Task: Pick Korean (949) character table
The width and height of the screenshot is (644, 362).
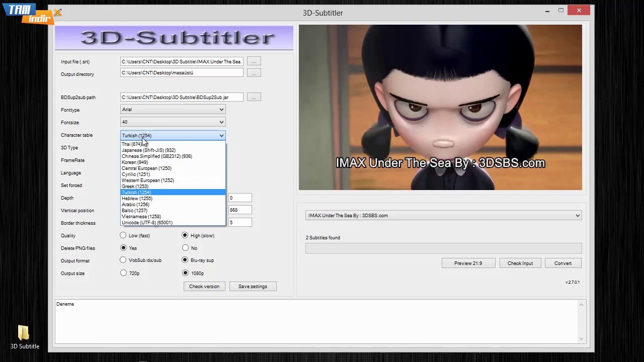Action: pyautogui.click(x=173, y=162)
